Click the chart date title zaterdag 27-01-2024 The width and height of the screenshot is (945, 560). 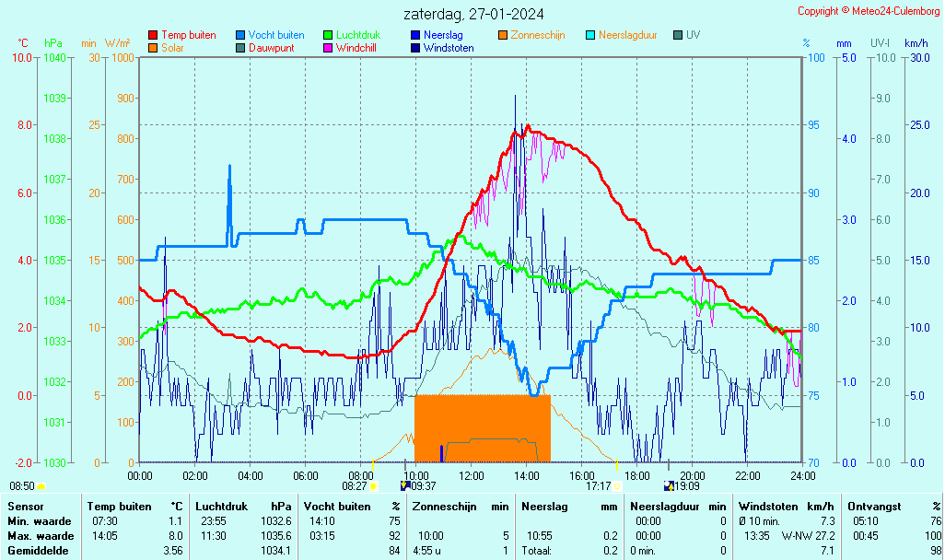coord(472,14)
